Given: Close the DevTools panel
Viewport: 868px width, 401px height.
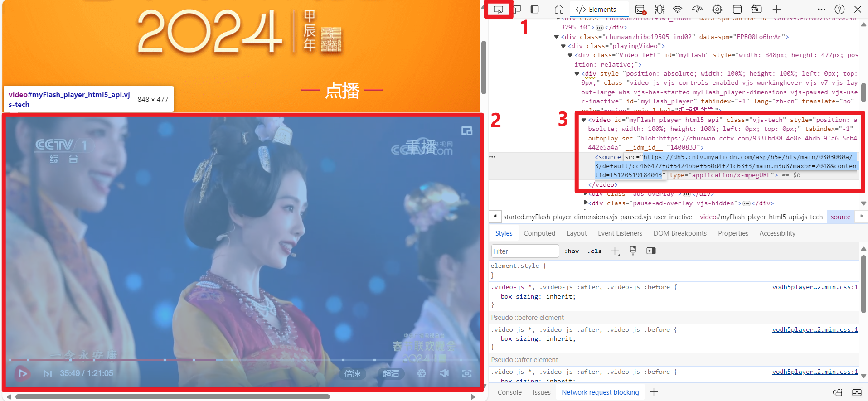Looking at the screenshot, I should click(858, 10).
